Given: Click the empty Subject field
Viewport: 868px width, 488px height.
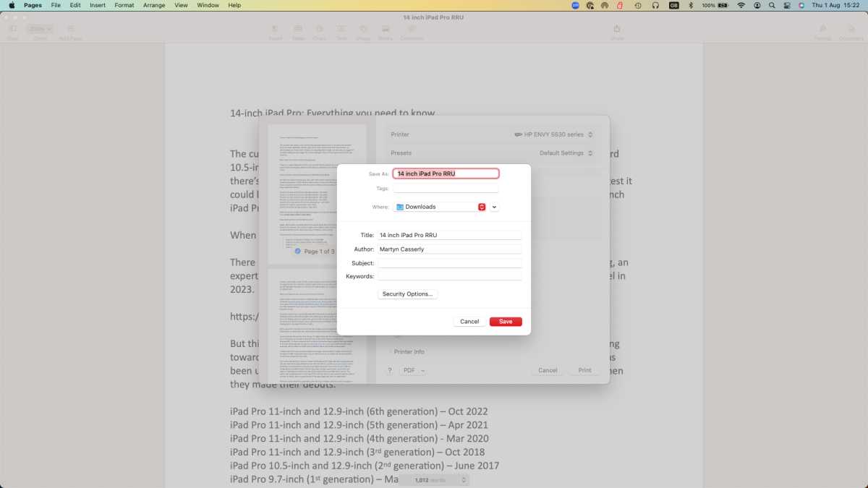Looking at the screenshot, I should coord(449,263).
